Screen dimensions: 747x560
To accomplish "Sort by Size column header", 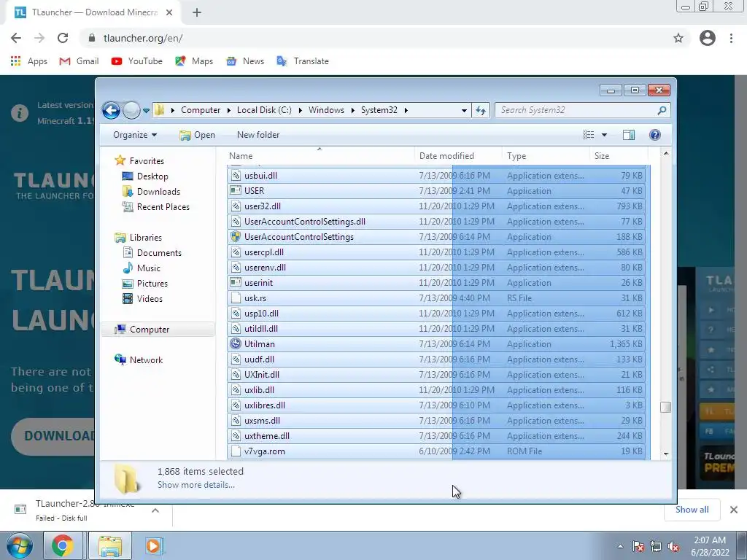I will point(619,156).
